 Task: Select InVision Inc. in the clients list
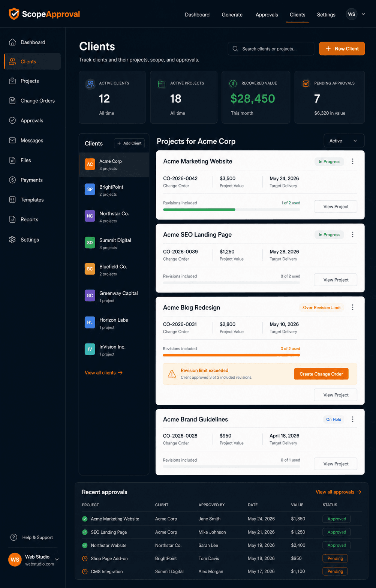tap(114, 350)
